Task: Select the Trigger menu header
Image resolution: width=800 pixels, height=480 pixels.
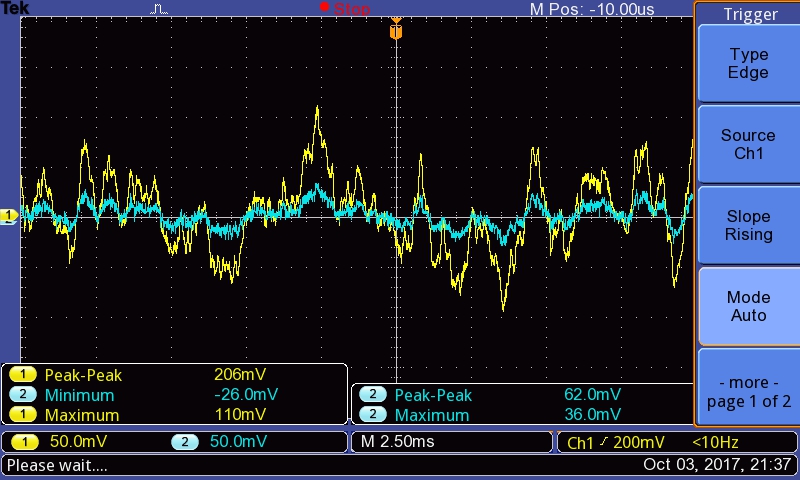Action: click(x=748, y=14)
